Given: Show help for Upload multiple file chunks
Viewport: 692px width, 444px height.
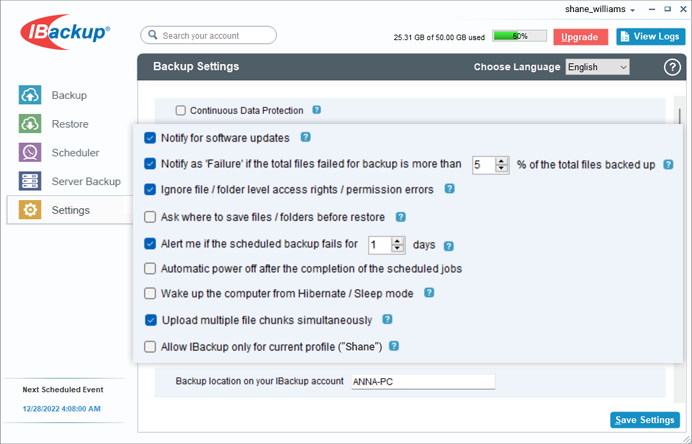Looking at the screenshot, I should tap(387, 319).
